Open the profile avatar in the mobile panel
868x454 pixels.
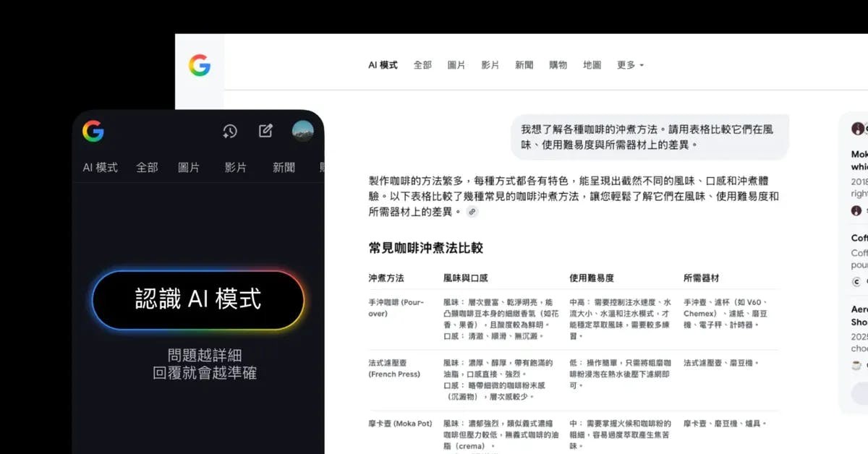tap(302, 131)
